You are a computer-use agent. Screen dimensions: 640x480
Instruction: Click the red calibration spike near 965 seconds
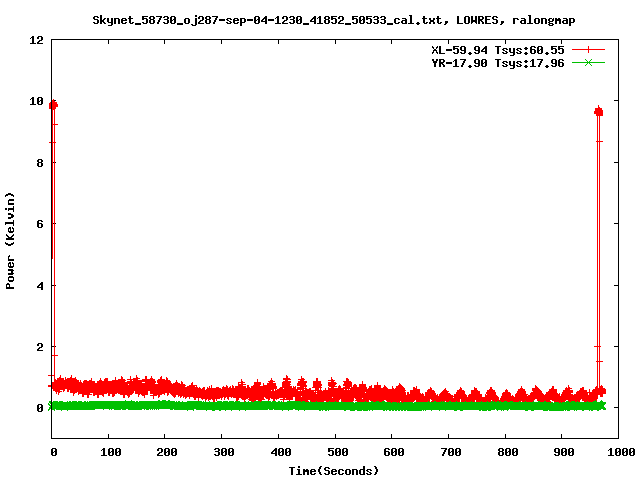598,249
